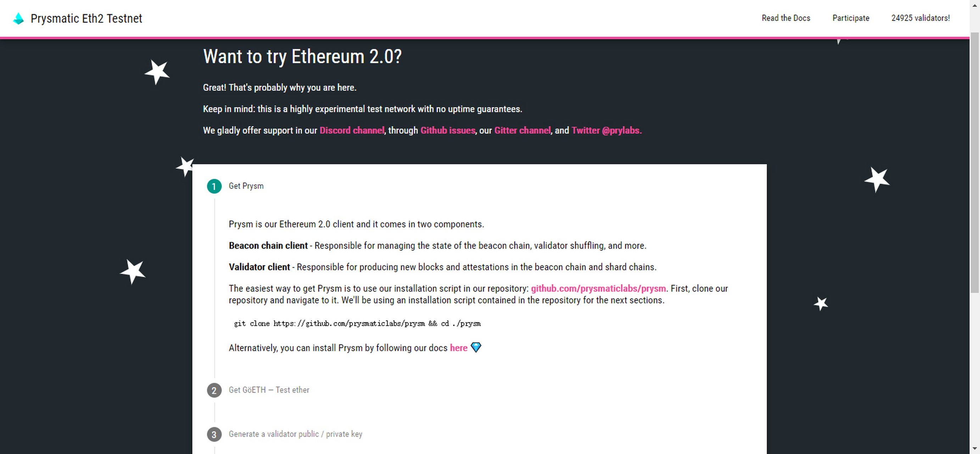Click the Prysmatic Eth2 Testnet title
The height and width of the screenshot is (454, 980).
coord(87,18)
